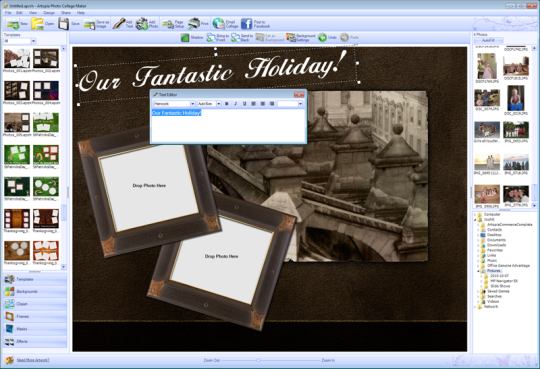Expand the Slide Shows folder

[x=482, y=286]
